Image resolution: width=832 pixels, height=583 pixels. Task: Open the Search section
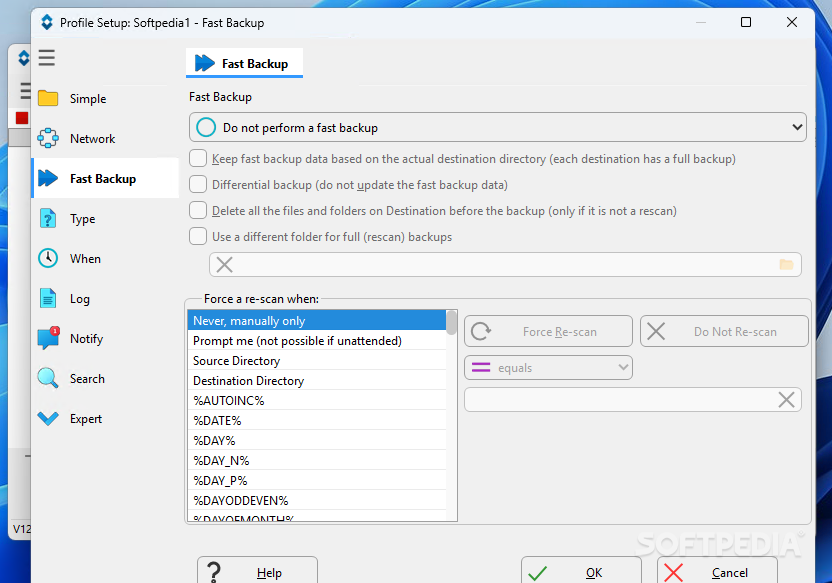pyautogui.click(x=106, y=379)
